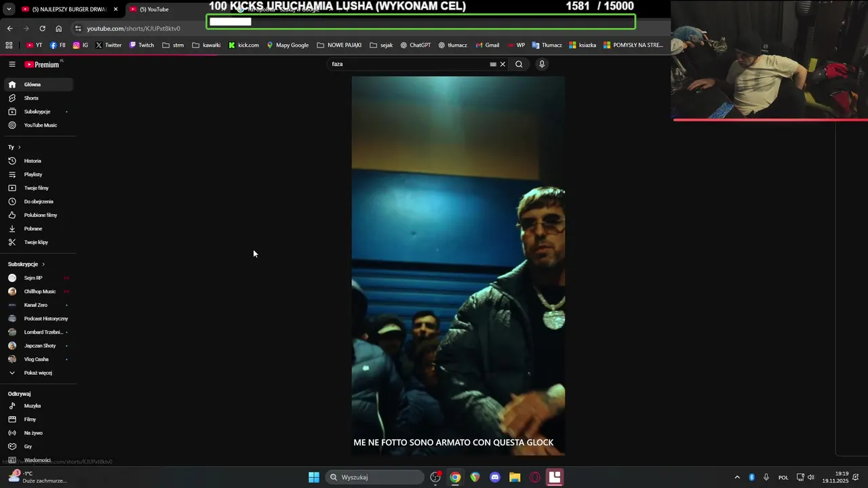Open the Kanał Zero channel

click(38, 305)
